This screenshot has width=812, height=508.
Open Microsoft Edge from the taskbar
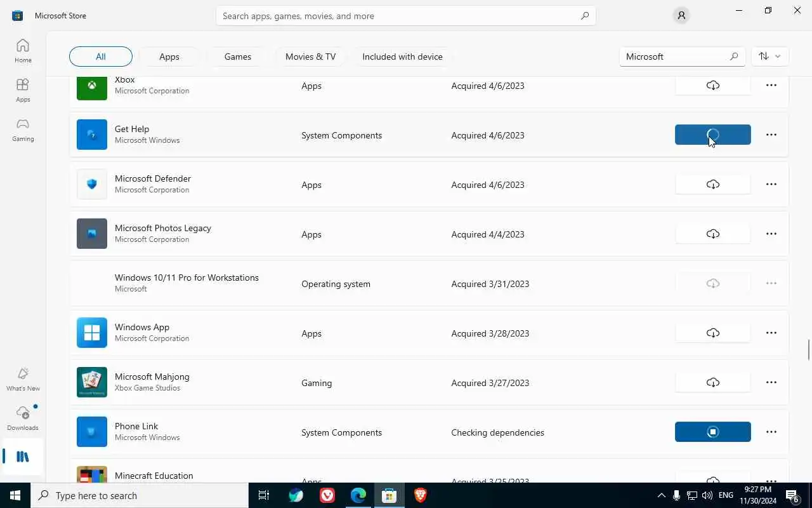(x=358, y=495)
